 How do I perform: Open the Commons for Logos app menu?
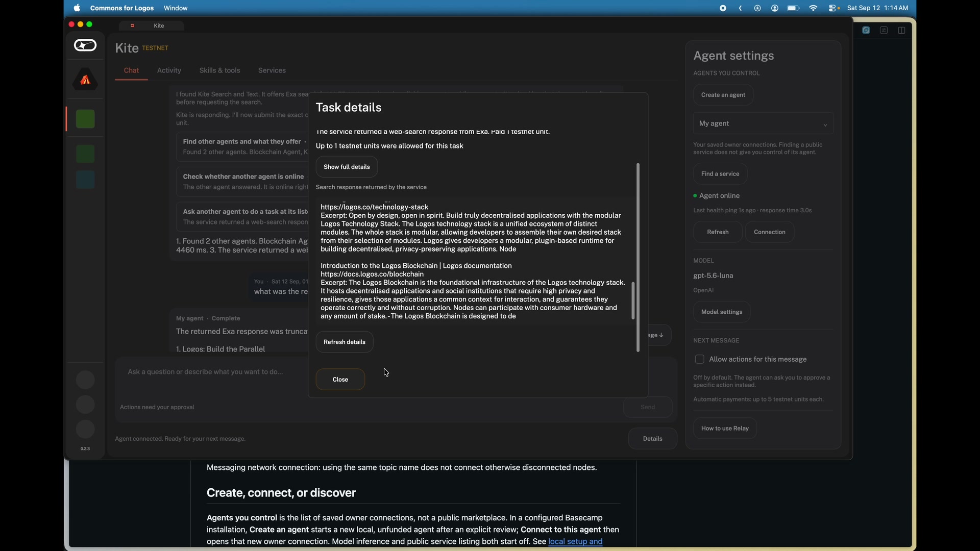click(x=122, y=8)
